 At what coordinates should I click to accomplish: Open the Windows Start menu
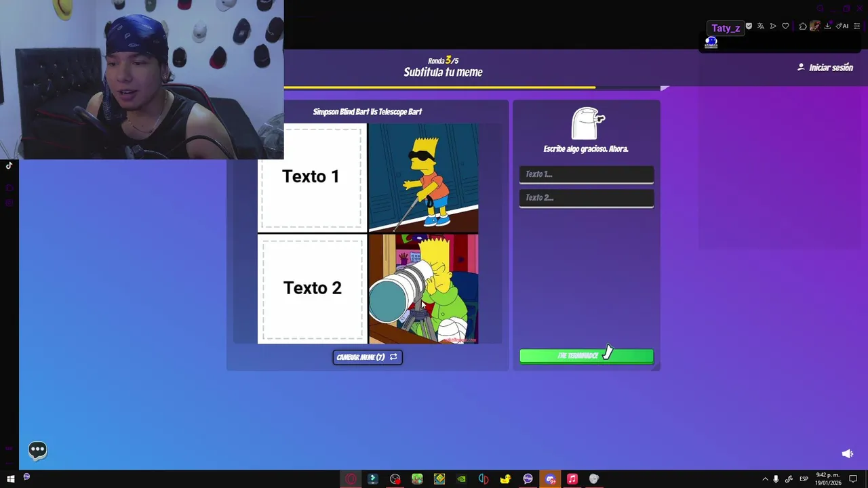tap(10, 479)
